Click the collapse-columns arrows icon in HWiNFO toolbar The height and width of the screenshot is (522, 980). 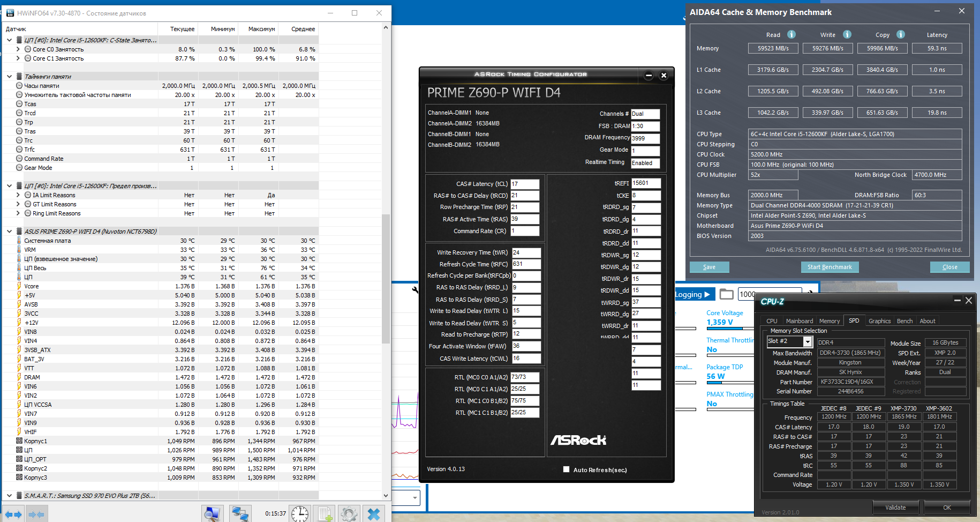pos(36,514)
